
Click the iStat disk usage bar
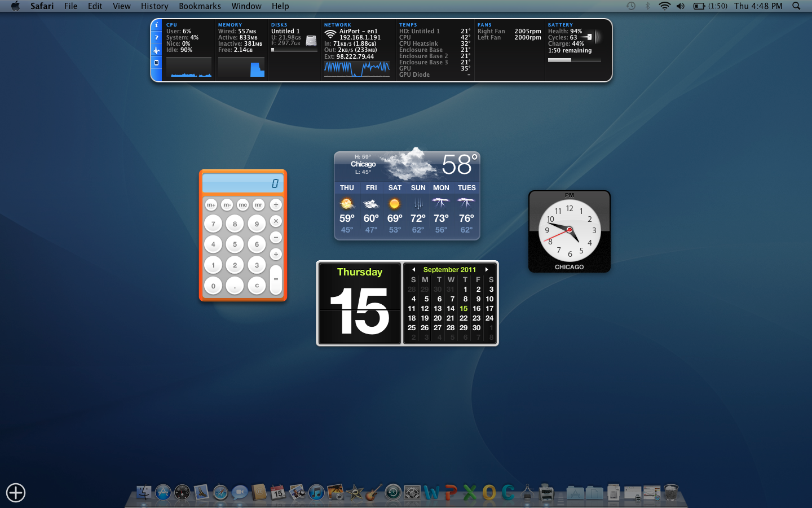click(294, 50)
